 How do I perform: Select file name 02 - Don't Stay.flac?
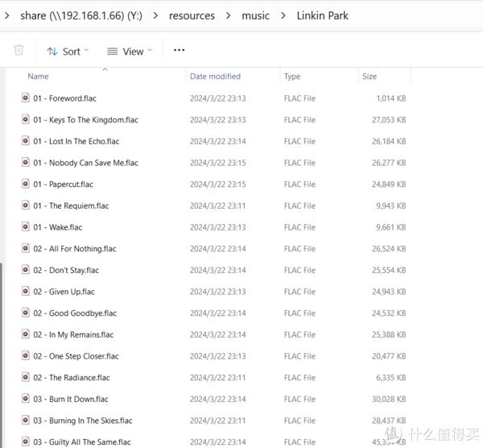pos(66,271)
